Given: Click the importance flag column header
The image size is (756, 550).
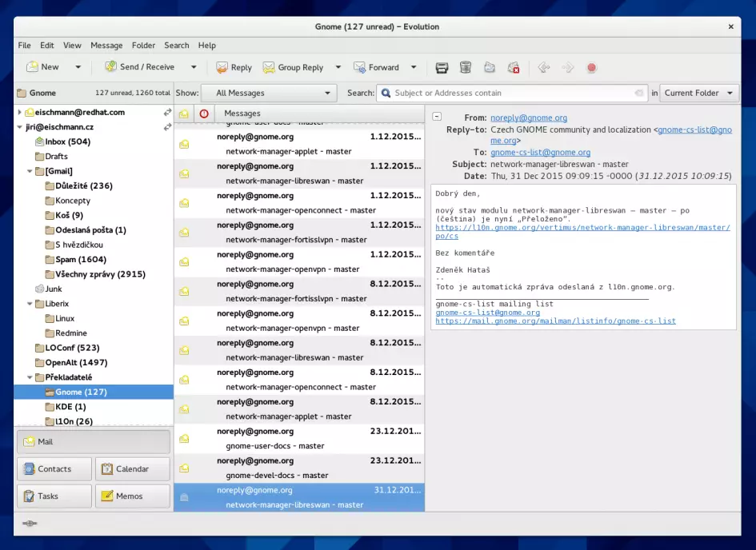Looking at the screenshot, I should tap(205, 114).
